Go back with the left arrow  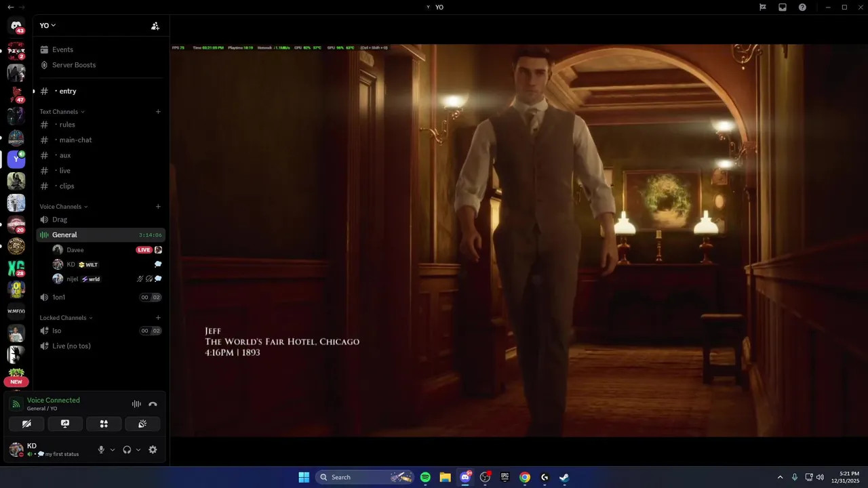(10, 7)
